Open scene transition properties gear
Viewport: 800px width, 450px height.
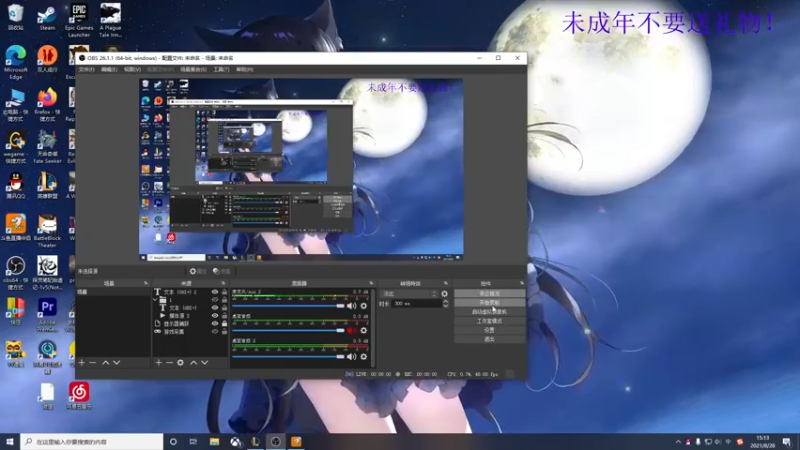click(444, 294)
